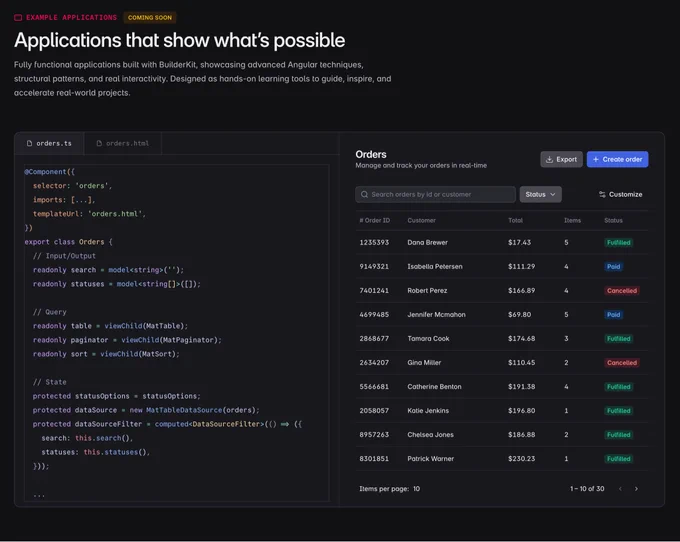
Task: Click the Create order button
Action: pos(618,159)
